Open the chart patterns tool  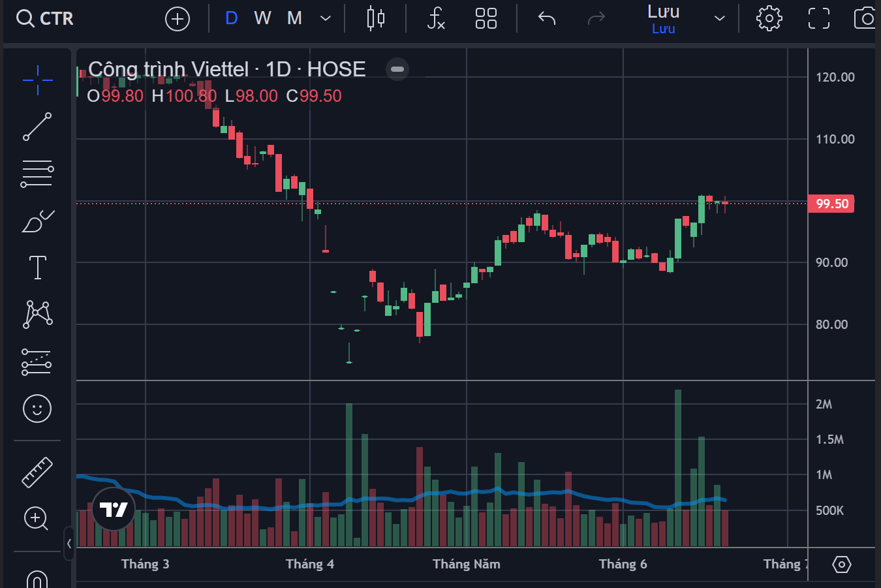tap(37, 314)
